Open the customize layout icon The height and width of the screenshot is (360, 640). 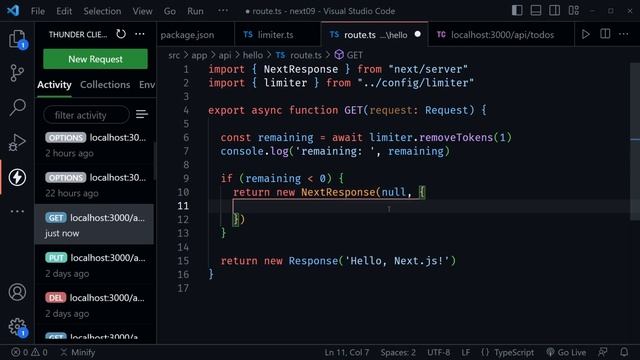[574, 11]
